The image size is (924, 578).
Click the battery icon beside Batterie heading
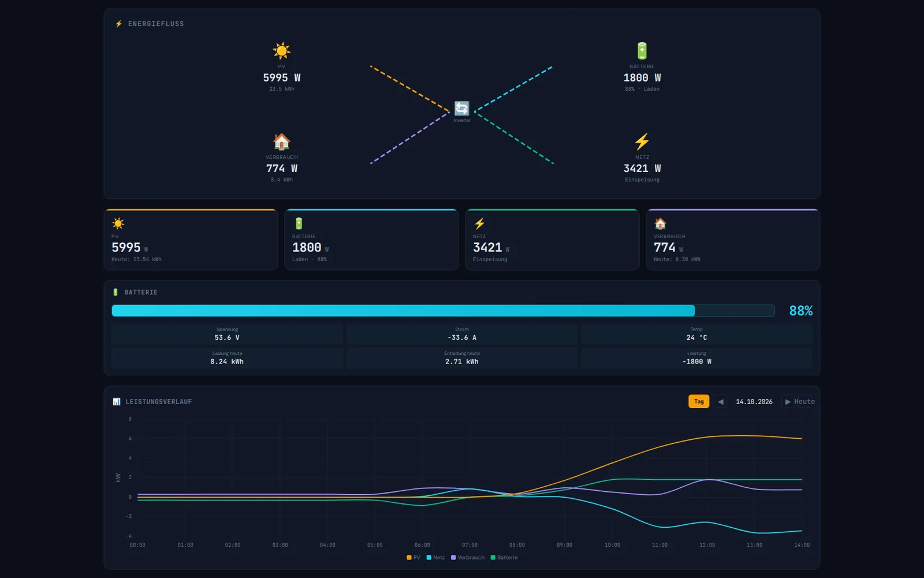(115, 292)
